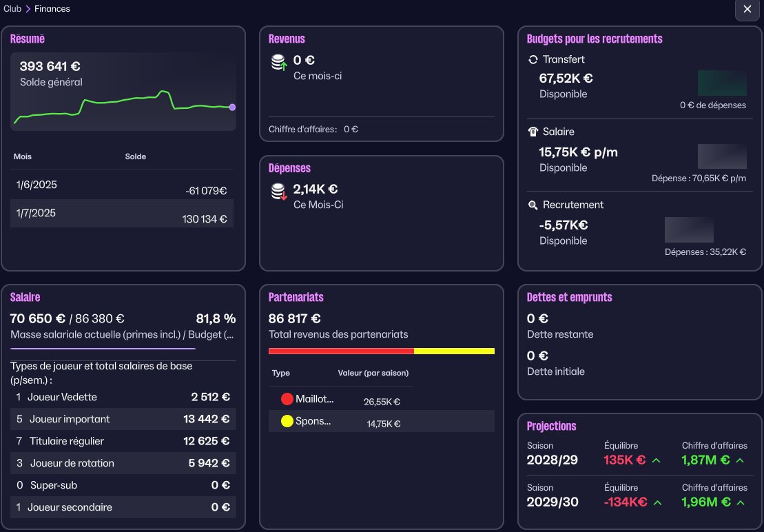Click the Dette initiale label

pos(555,371)
